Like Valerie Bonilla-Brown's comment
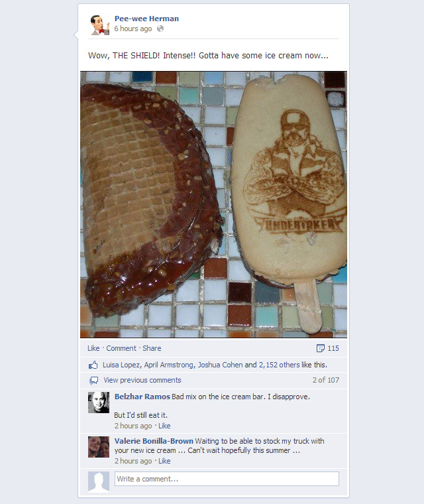This screenshot has height=504, width=424. [x=164, y=461]
